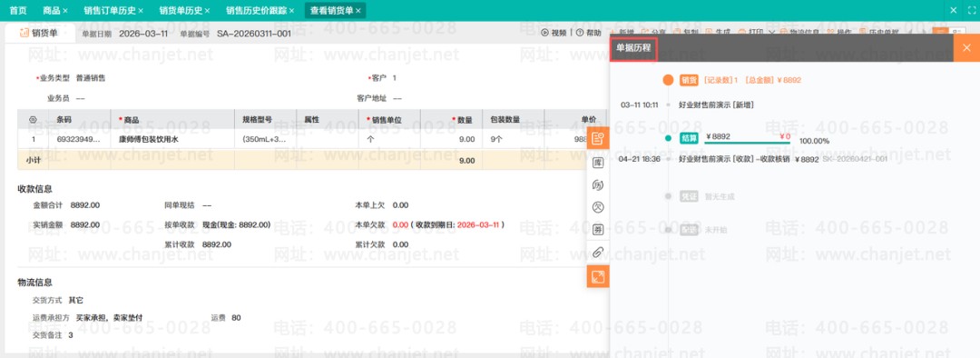This screenshot has height=358, width=980.
Task: Open the 库 inventory sidebar icon
Action: [597, 163]
